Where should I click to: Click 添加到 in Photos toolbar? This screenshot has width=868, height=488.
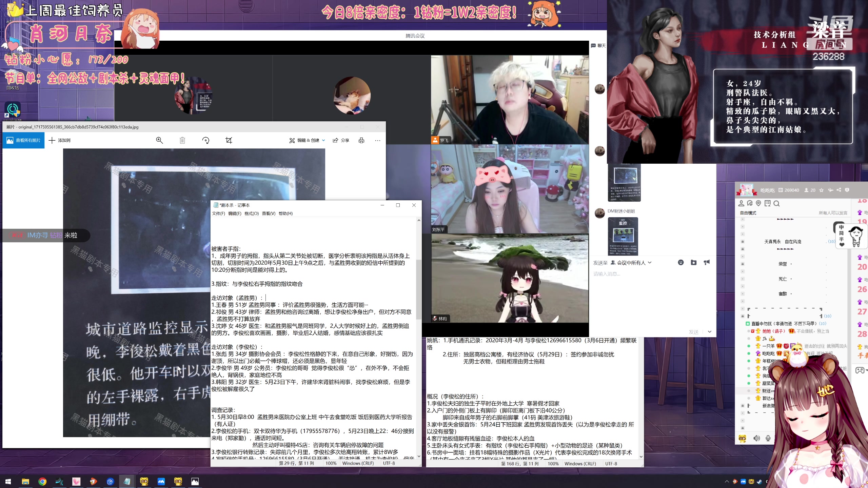coord(59,140)
